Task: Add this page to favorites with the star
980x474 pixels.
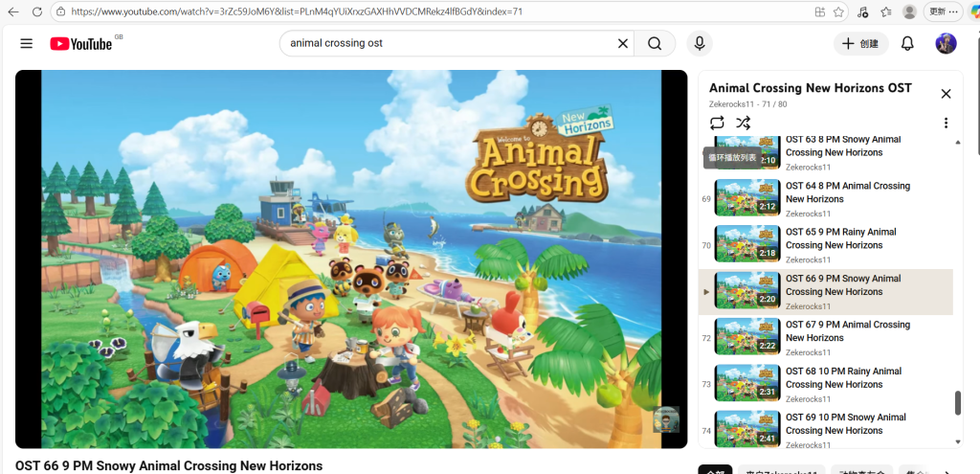Action: click(x=837, y=11)
